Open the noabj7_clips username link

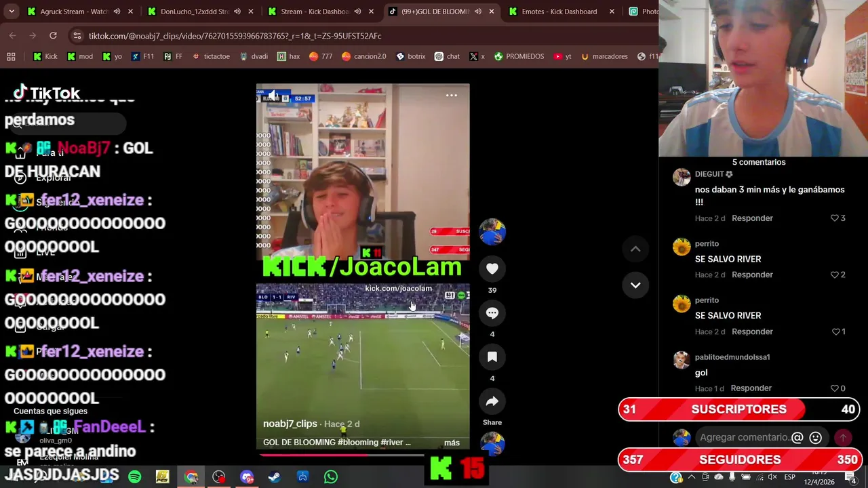click(290, 424)
